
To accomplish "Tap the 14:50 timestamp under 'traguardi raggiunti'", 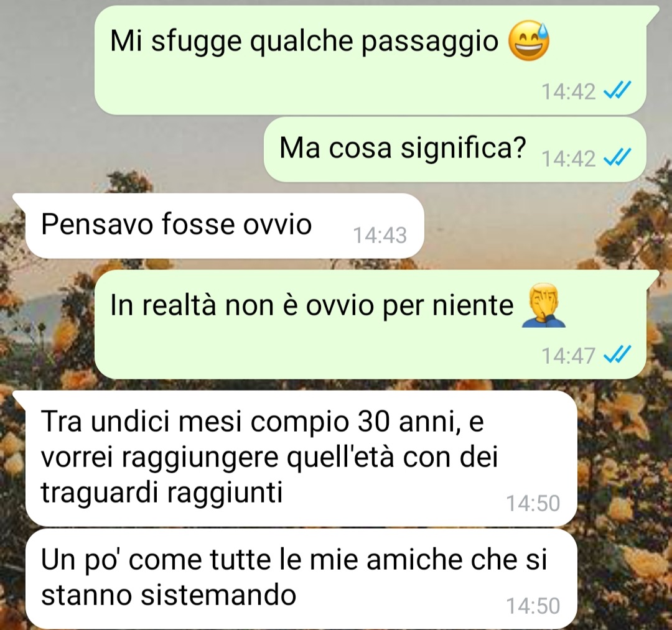I will point(533,503).
